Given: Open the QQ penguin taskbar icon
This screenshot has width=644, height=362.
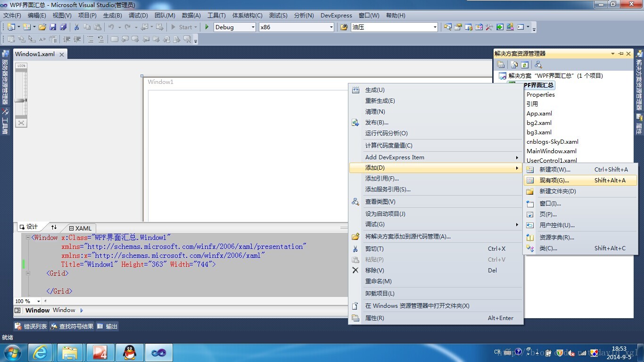Looking at the screenshot, I should (x=129, y=352).
